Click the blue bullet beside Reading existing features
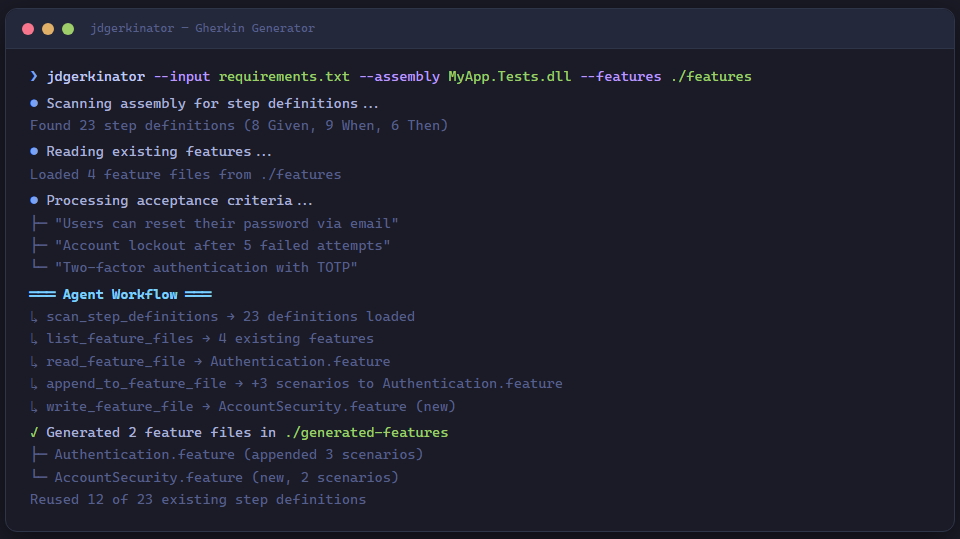This screenshot has width=960, height=539. (x=34, y=152)
